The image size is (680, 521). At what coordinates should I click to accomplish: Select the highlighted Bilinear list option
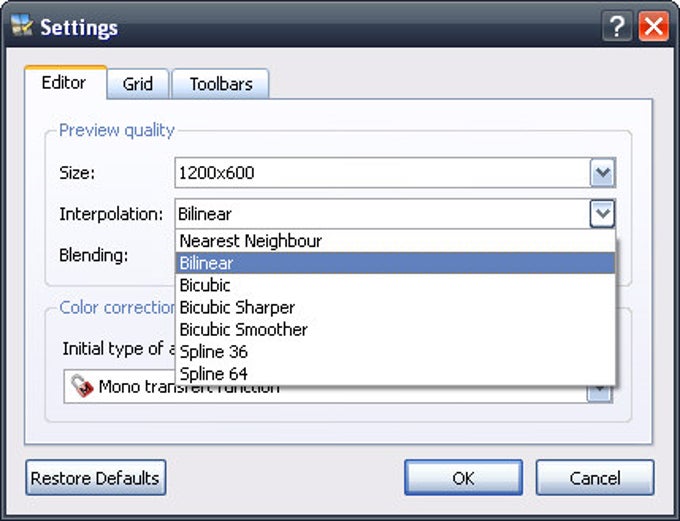coord(395,263)
